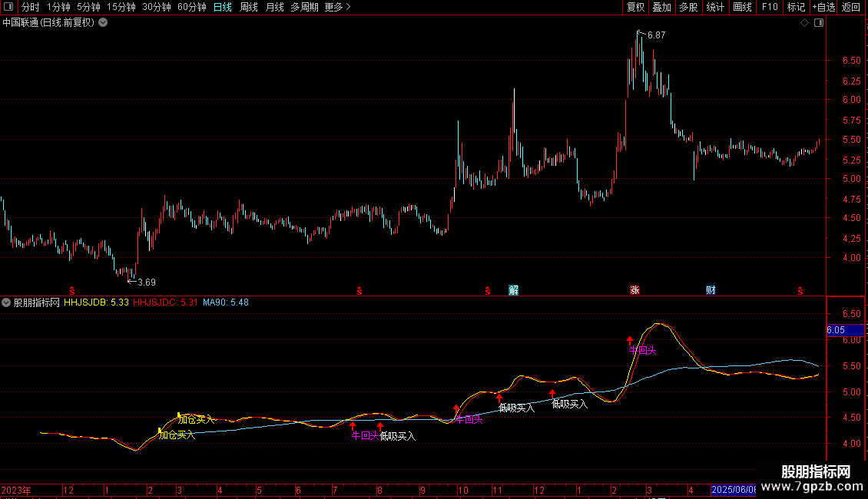Toggle the right side panel icon
The height and width of the screenshot is (499, 868).
click(819, 23)
